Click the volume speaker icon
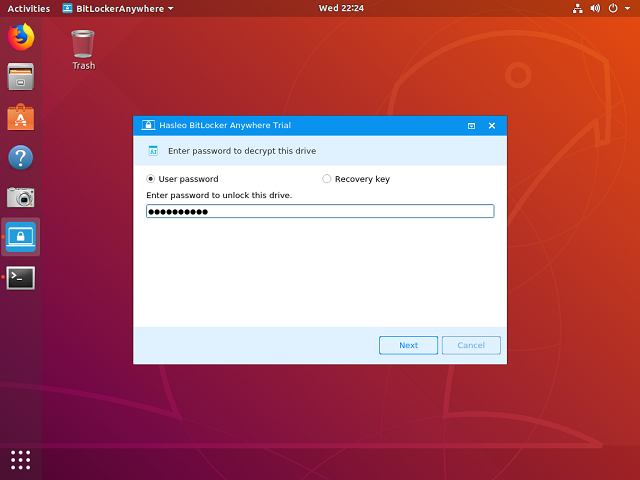 pos(595,8)
